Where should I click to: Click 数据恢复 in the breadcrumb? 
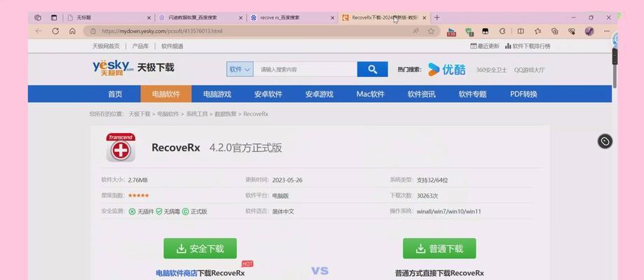(x=226, y=113)
